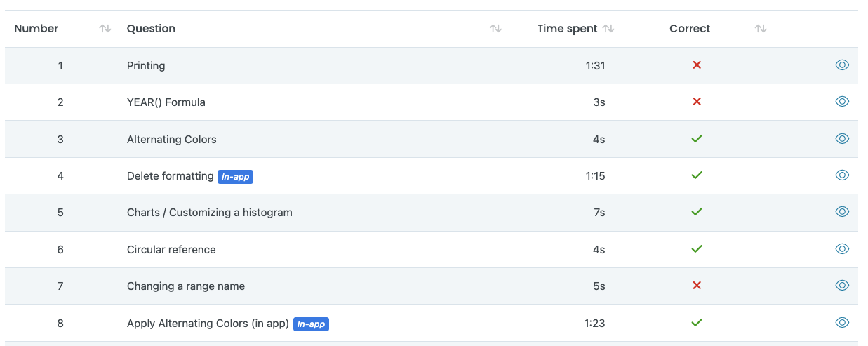Preview the Alternating Colors question
Image resolution: width=868 pixels, height=346 pixels.
tap(842, 139)
